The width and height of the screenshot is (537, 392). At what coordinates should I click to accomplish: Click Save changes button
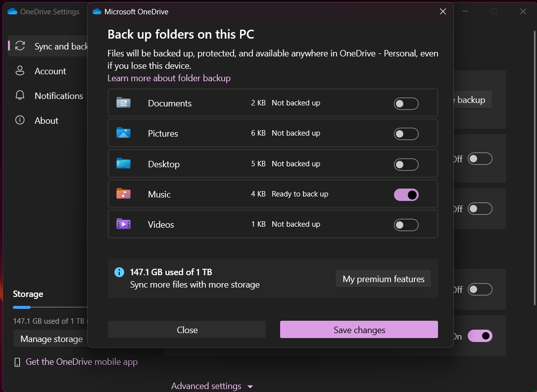359,329
